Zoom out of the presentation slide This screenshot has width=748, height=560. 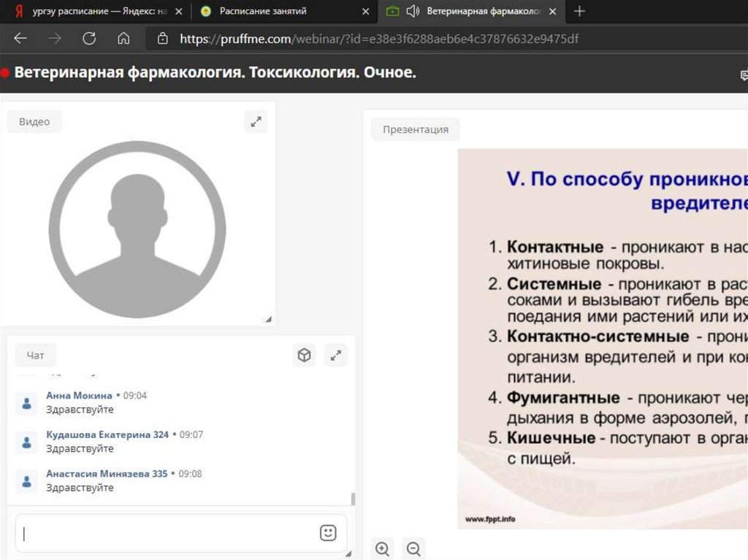(413, 548)
